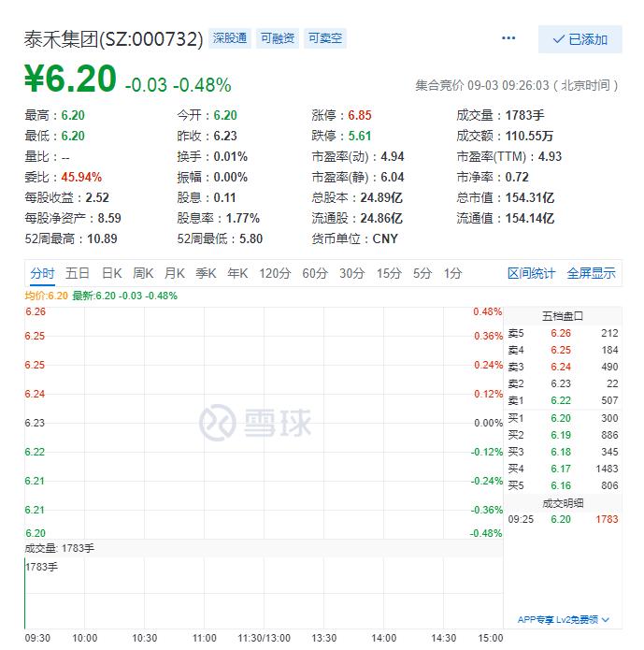Image resolution: width=644 pixels, height=650 pixels.
Task: Click the 总市值 value 154.31亿
Action: pos(530,197)
